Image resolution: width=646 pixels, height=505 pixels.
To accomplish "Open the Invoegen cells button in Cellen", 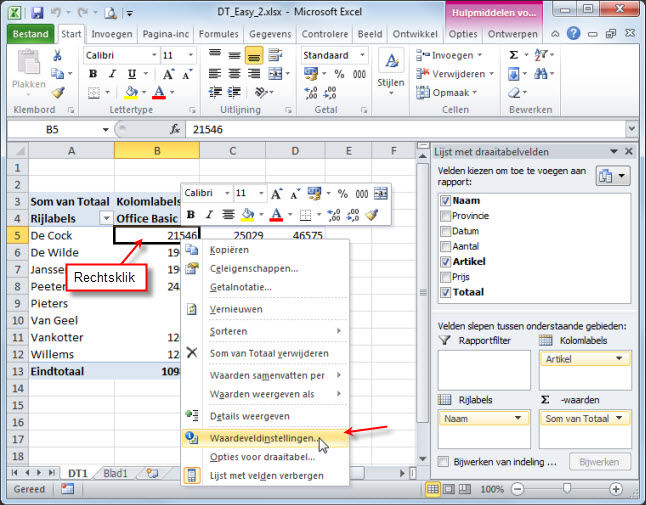I will point(448,55).
